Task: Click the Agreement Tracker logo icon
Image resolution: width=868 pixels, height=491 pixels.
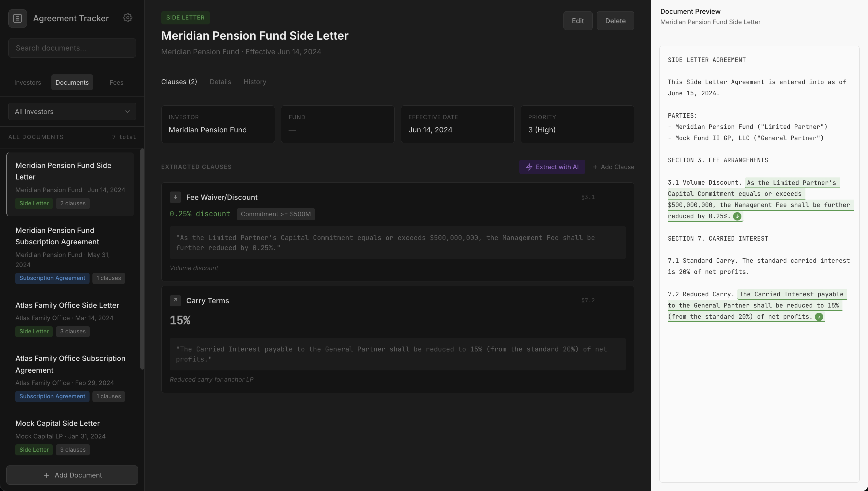Action: (x=18, y=18)
